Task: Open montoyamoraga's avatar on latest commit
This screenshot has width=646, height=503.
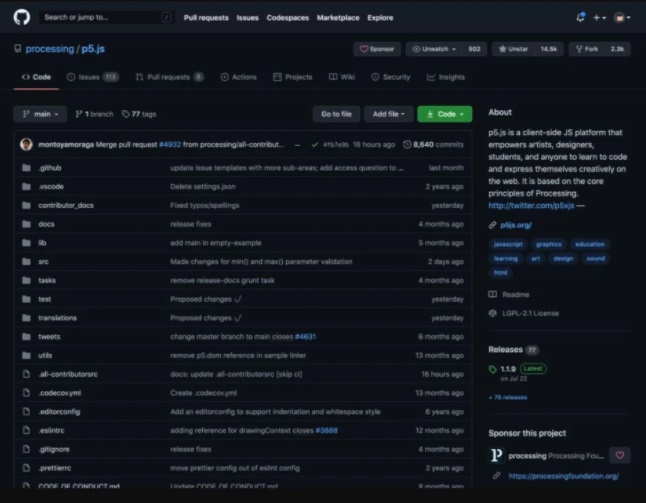Action: tap(26, 145)
